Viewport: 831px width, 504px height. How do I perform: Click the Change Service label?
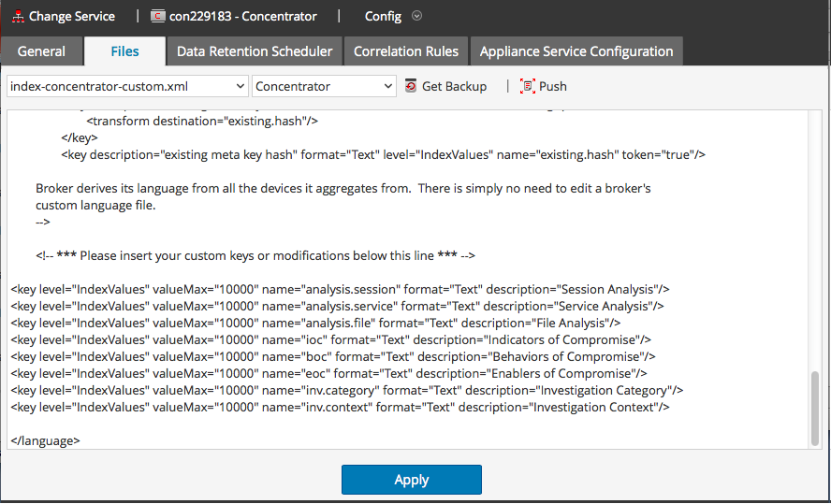click(x=72, y=16)
